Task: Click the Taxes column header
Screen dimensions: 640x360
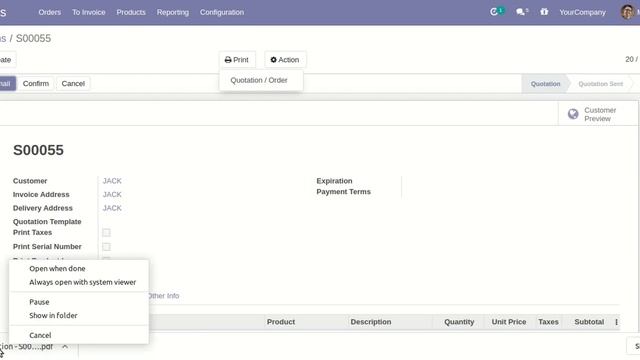Action: click(x=548, y=322)
